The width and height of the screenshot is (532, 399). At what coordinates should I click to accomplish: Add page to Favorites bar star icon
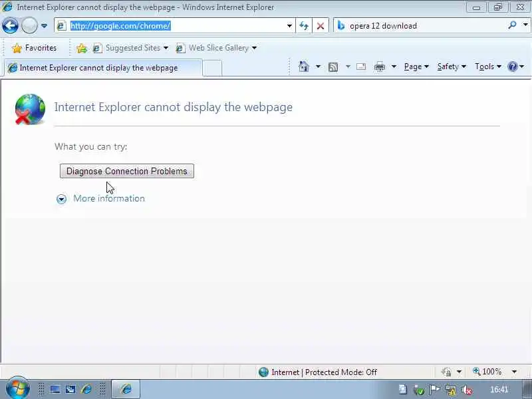coord(81,48)
